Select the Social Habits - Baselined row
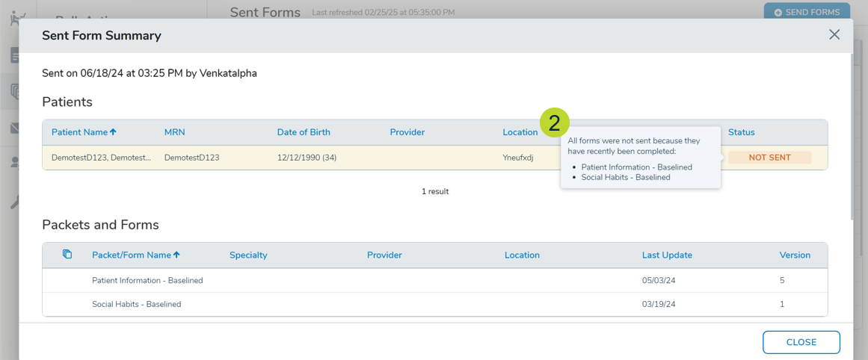The width and height of the screenshot is (868, 360). point(136,304)
